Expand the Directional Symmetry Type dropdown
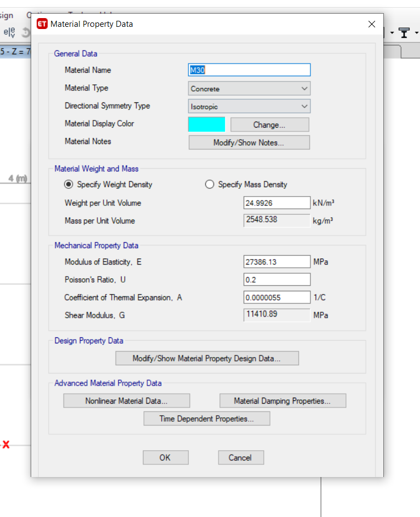Screen dimensions: 420x517 click(x=249, y=106)
